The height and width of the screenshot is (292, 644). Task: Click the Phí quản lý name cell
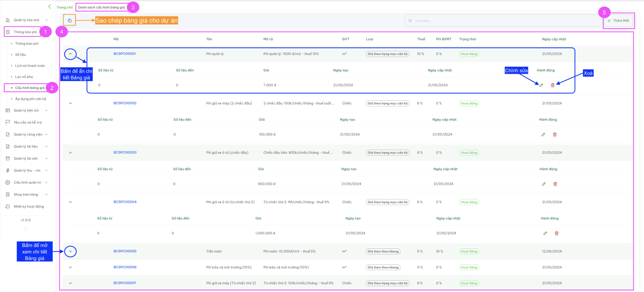(215, 54)
